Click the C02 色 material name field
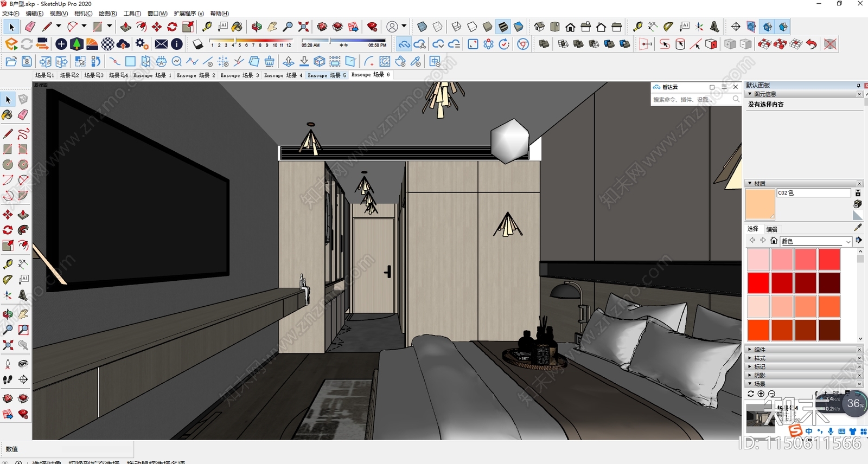 [x=814, y=192]
